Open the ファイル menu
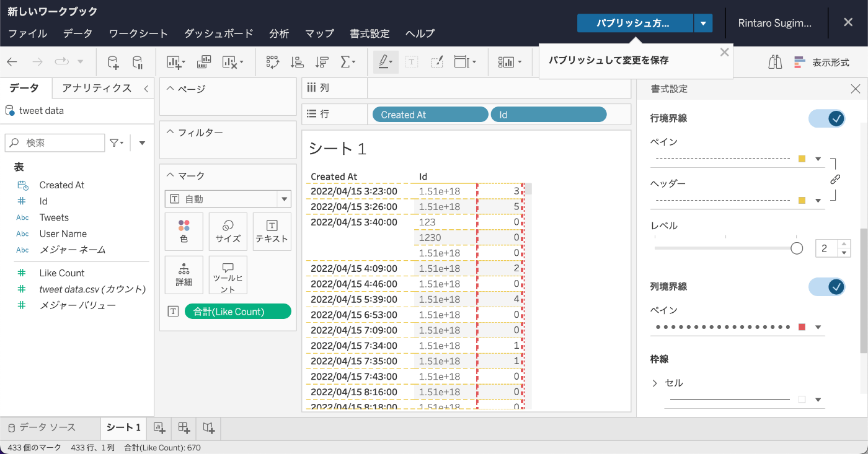The width and height of the screenshot is (868, 454). click(x=27, y=33)
